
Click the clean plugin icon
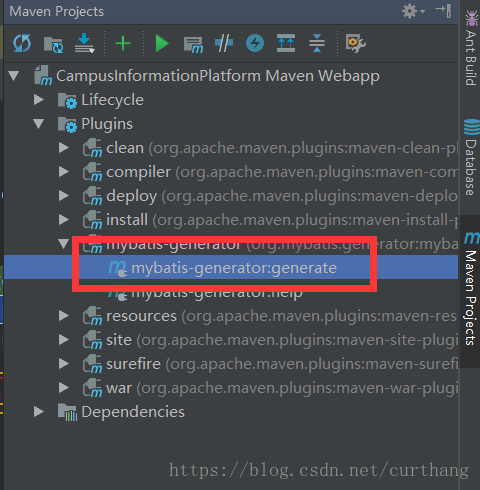92,148
